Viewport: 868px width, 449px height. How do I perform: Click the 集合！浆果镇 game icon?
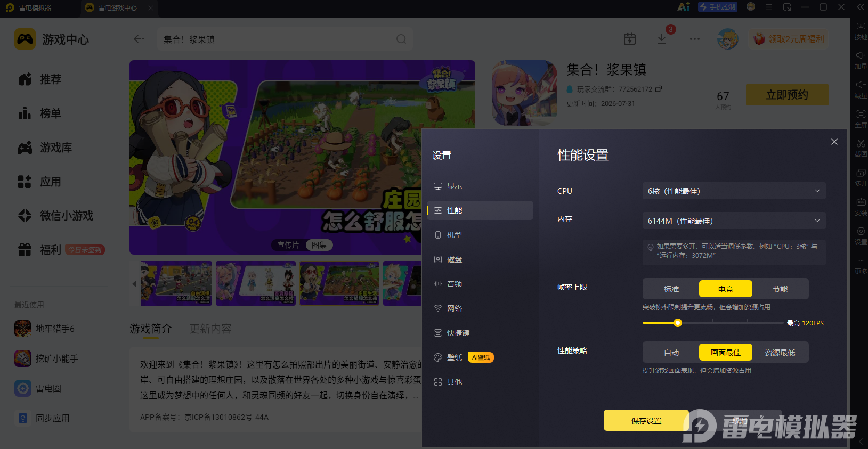click(524, 93)
